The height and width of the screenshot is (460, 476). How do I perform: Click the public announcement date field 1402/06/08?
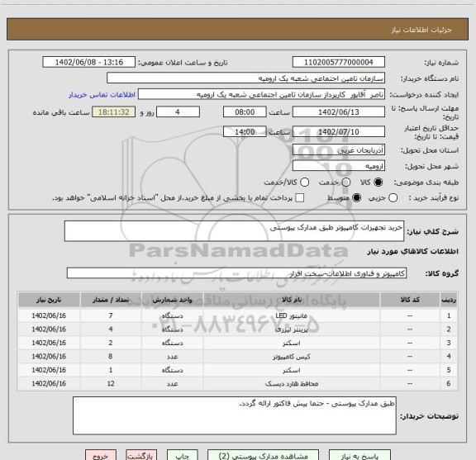pyautogui.click(x=89, y=62)
